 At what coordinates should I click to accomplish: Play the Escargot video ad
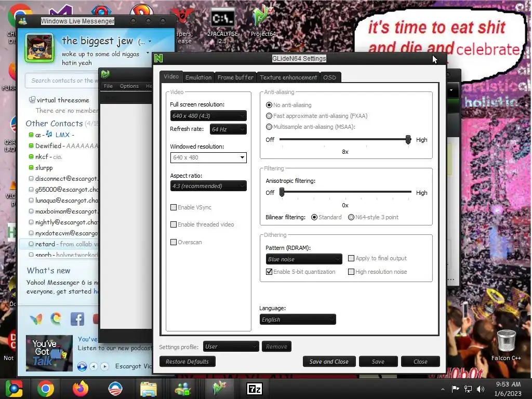(x=82, y=366)
